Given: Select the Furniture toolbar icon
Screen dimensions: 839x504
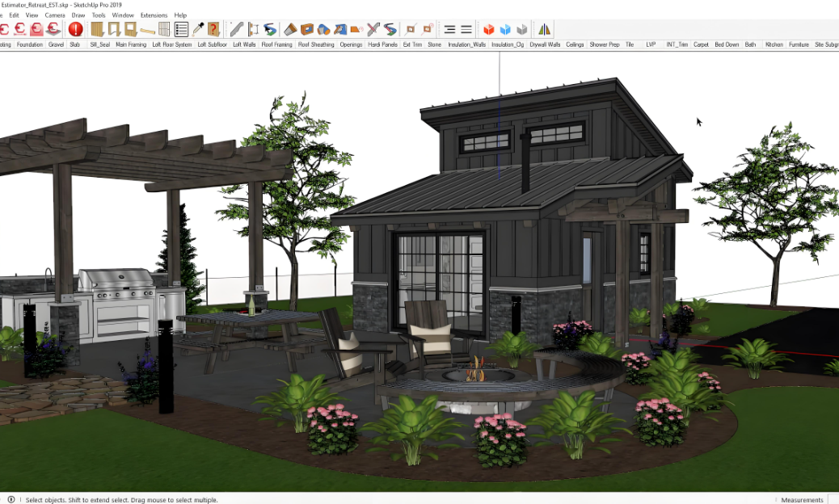Looking at the screenshot, I should tap(798, 44).
